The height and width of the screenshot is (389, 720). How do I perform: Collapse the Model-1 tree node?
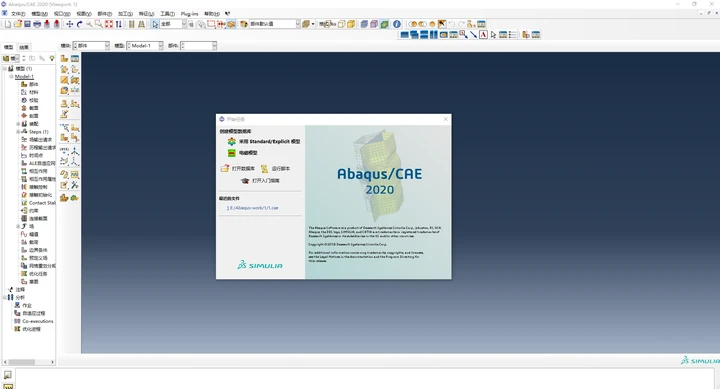tap(11, 77)
